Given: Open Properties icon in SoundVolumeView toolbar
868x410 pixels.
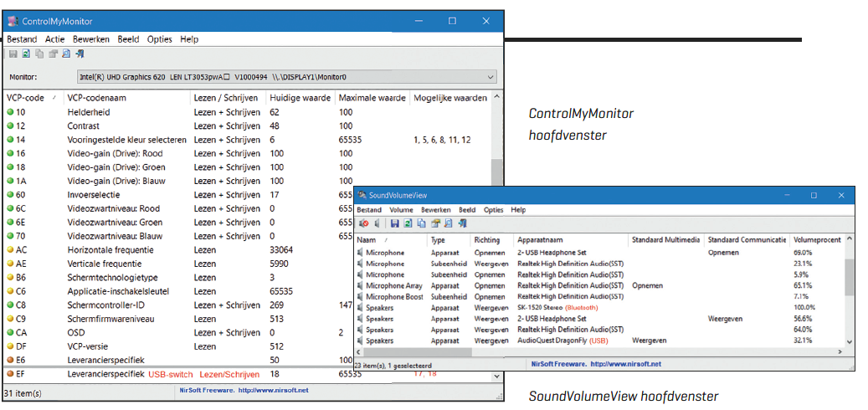Looking at the screenshot, I should point(435,223).
